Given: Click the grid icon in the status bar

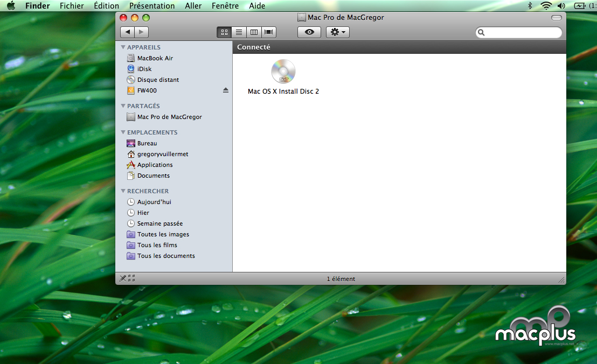Looking at the screenshot, I should tap(131, 278).
